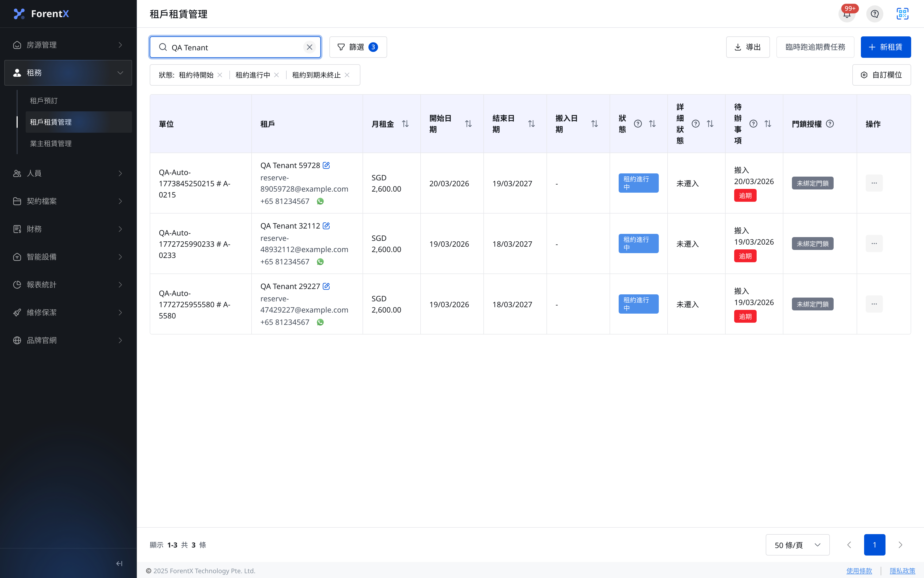Screen dimensions: 924x578
Task: Open actions menu for QA Tenant 29227 row
Action: 874,304
